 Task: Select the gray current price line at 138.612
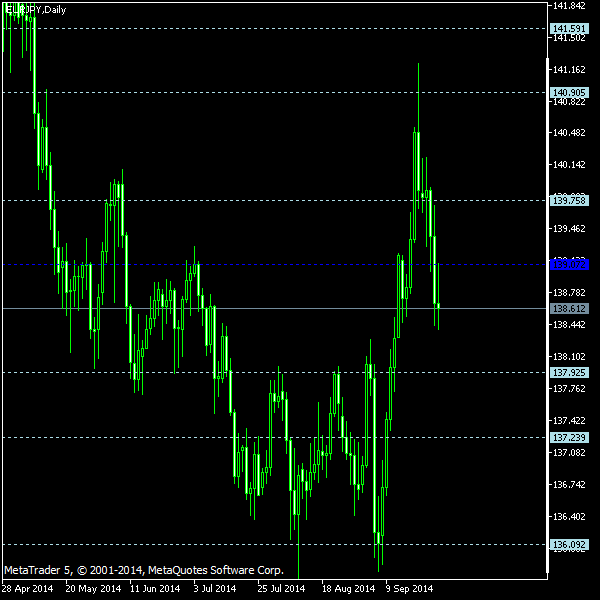click(x=275, y=308)
